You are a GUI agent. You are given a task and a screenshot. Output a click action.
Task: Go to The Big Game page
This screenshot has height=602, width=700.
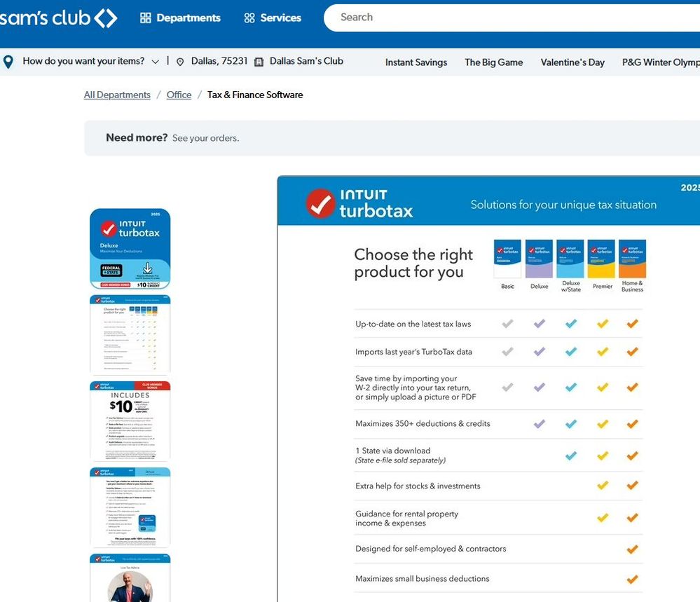click(x=493, y=62)
